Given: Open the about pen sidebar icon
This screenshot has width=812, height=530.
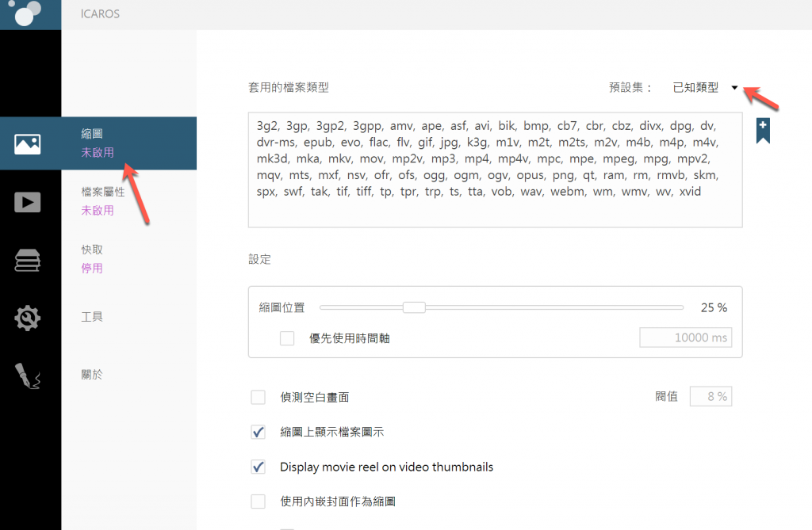Looking at the screenshot, I should [x=28, y=376].
